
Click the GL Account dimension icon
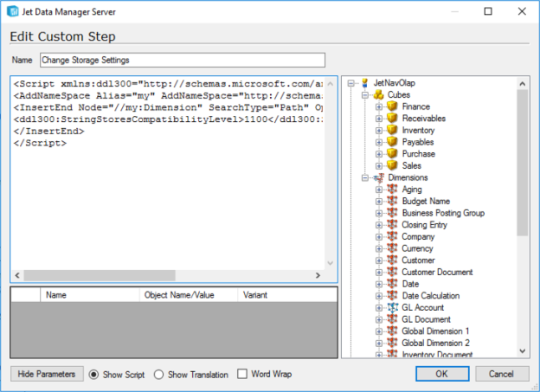pyautogui.click(x=392, y=307)
